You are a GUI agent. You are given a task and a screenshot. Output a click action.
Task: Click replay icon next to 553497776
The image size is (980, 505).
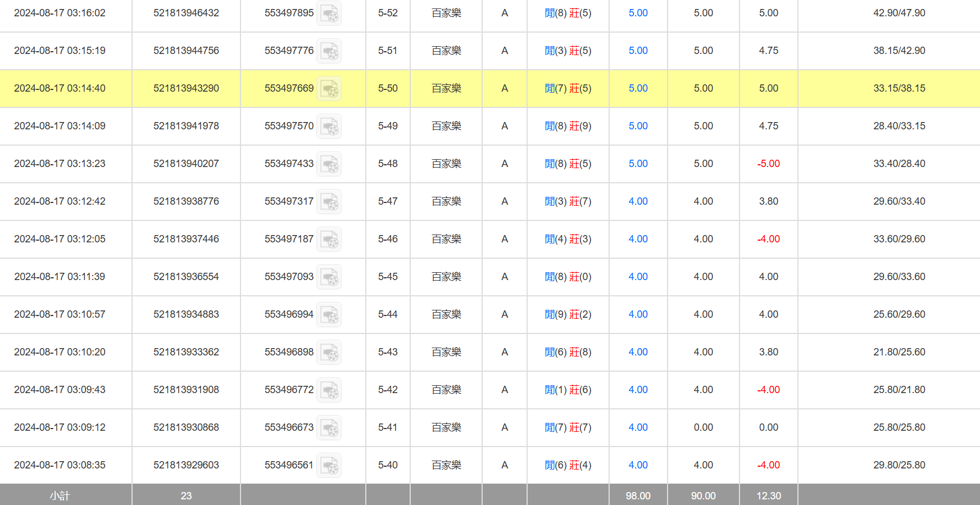pos(329,51)
